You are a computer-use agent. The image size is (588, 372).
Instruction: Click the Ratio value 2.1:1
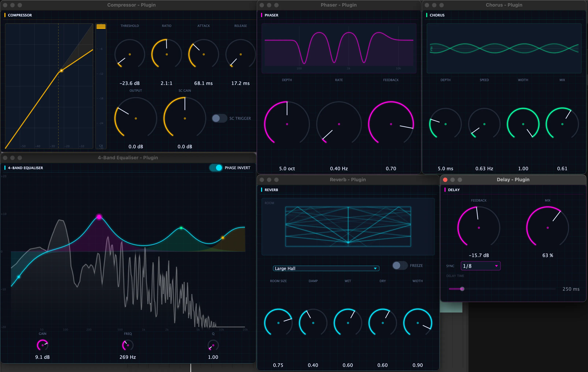pyautogui.click(x=167, y=83)
